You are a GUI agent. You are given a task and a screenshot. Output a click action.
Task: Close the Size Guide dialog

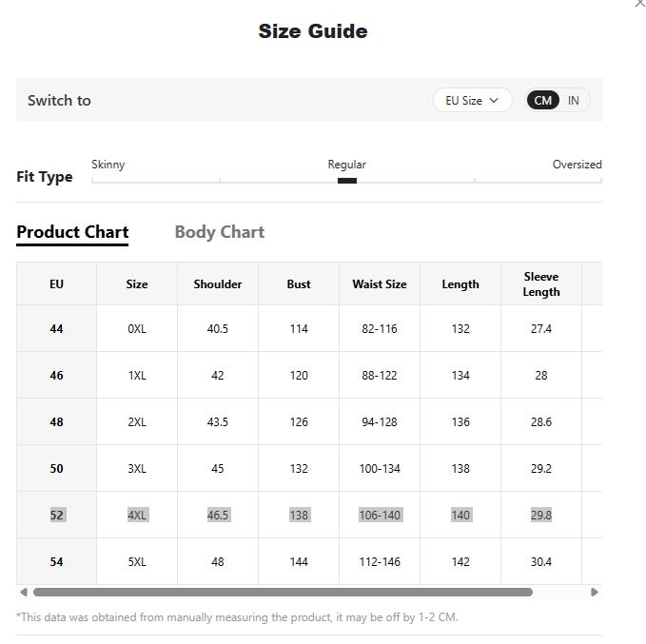pyautogui.click(x=640, y=3)
